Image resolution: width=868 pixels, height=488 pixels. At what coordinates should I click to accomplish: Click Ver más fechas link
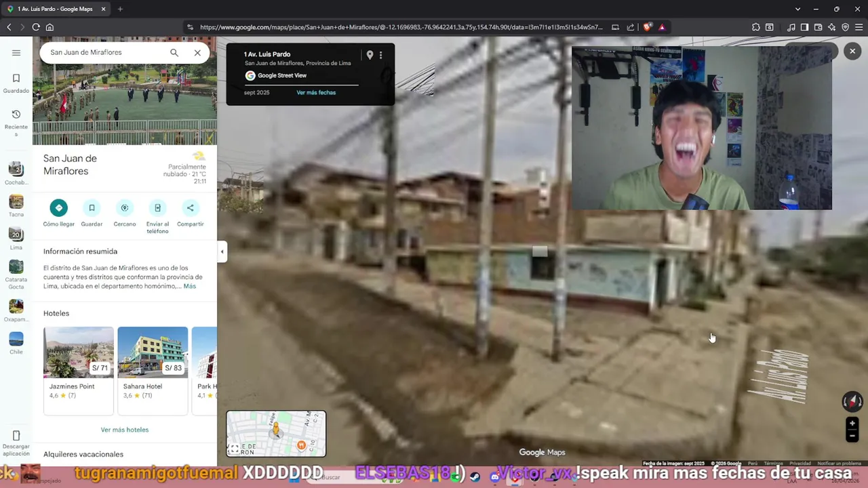pyautogui.click(x=316, y=92)
